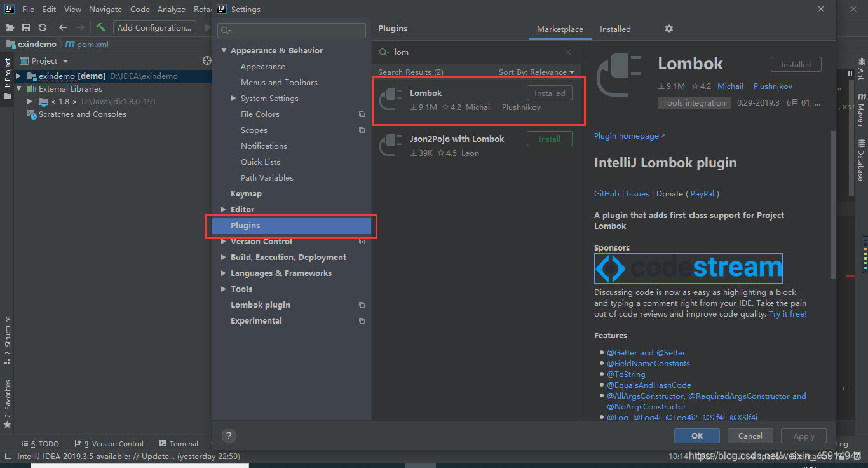Click the Try it free! link
868x468 pixels.
pos(788,314)
